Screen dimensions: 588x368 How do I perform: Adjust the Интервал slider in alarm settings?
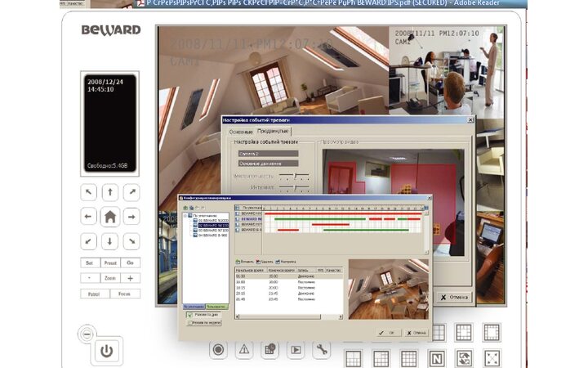tap(294, 187)
